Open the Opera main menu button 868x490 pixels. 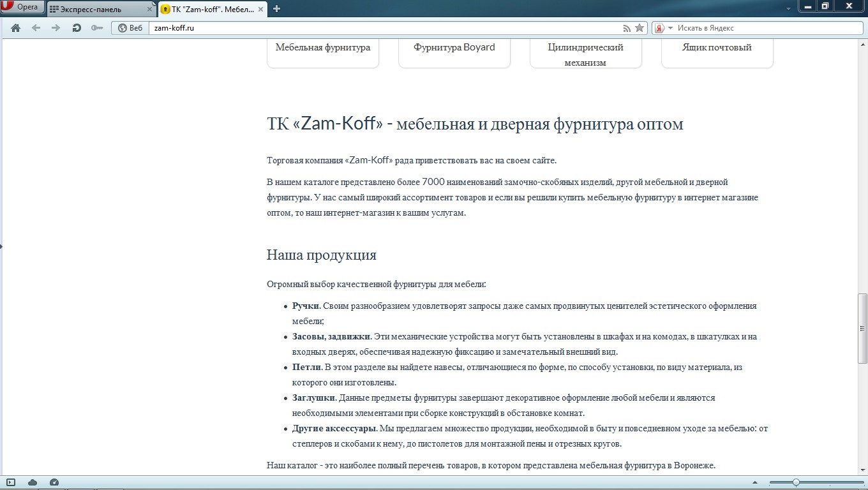(22, 7)
